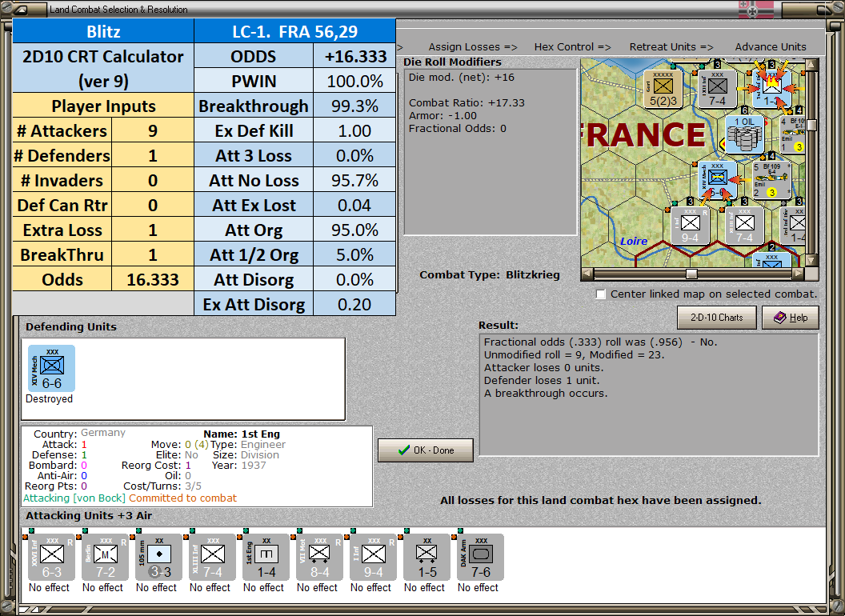
Task: Select the 1st Eng 1-4 engineer unit
Action: 266,557
